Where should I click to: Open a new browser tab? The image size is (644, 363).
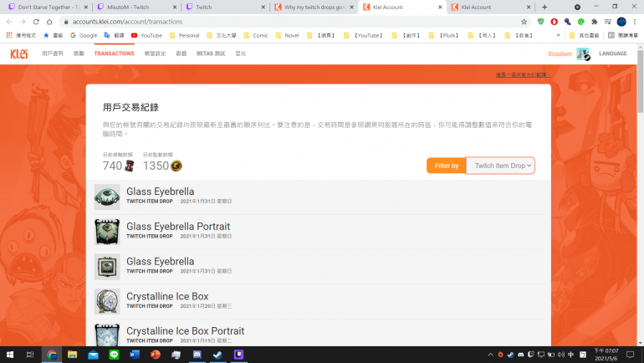pyautogui.click(x=544, y=7)
